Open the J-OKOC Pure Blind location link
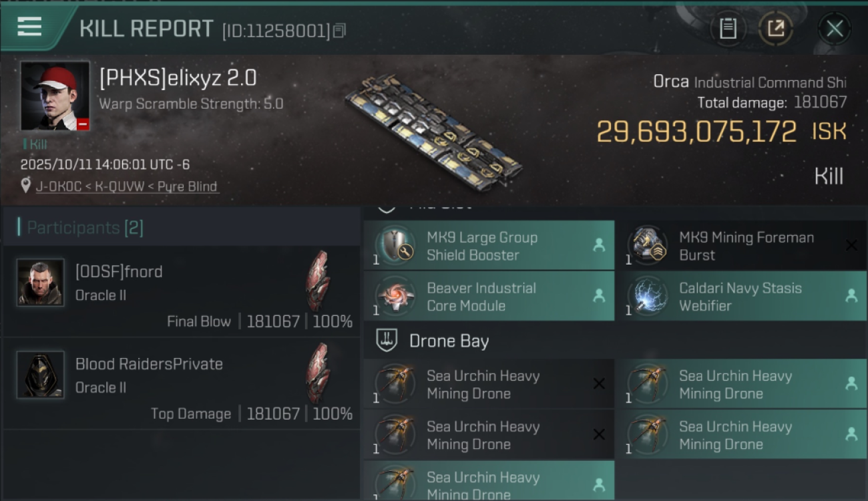868x501 pixels. 127,186
